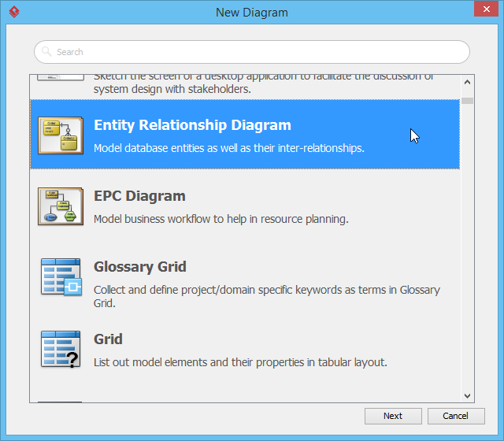Choose the Glossary Grid icon
Screen dimensions: 504x441
61,276
